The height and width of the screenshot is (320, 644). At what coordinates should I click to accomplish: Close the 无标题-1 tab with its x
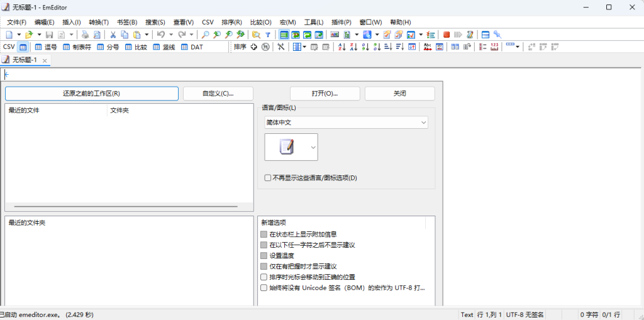pos(45,61)
